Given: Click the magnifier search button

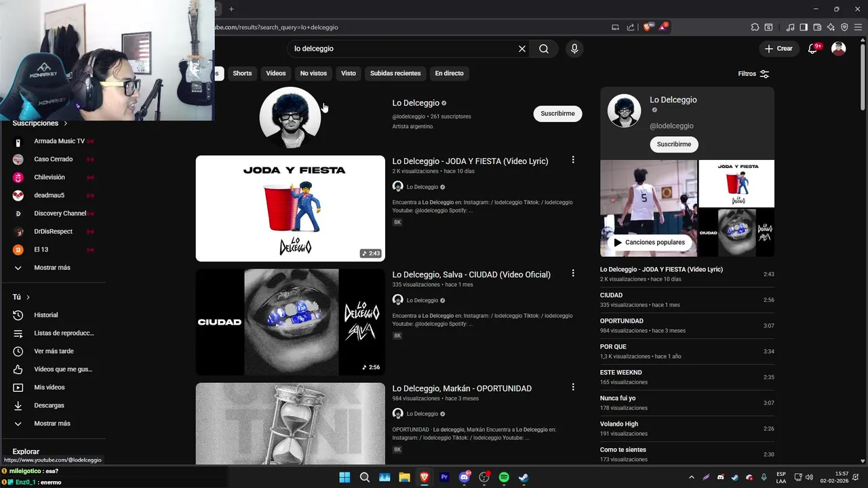Looking at the screenshot, I should coord(544,49).
